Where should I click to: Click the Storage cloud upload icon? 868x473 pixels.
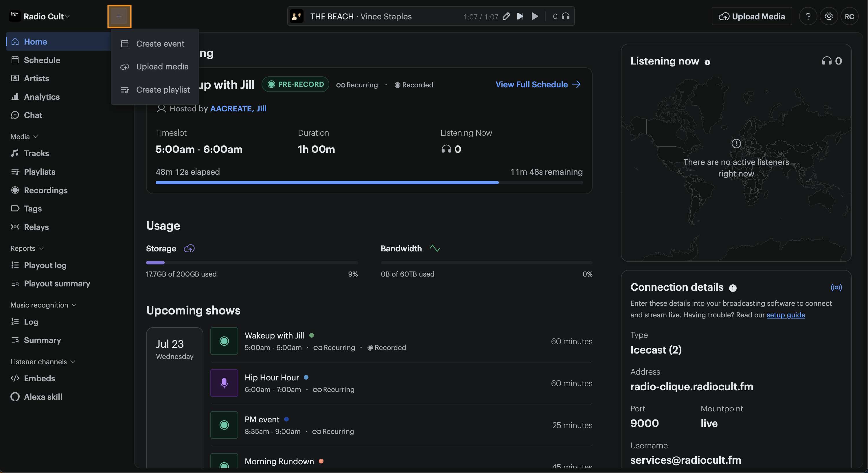[189, 249]
